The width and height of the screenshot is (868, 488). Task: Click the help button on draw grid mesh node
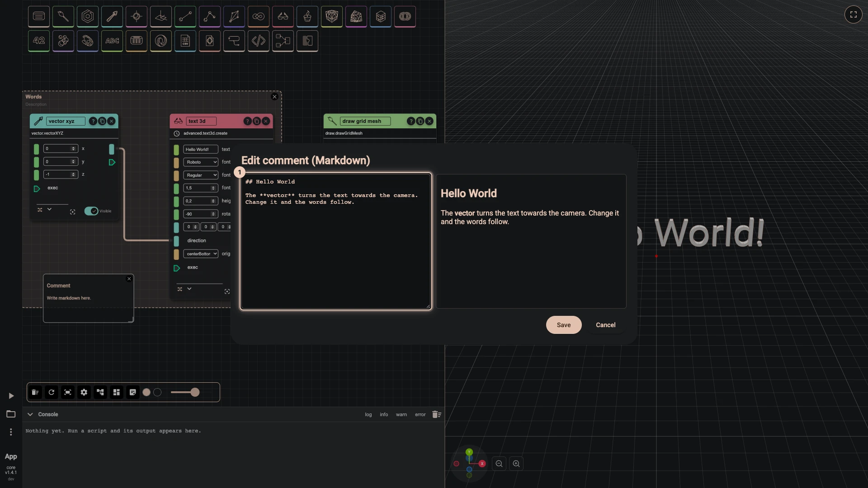click(411, 121)
